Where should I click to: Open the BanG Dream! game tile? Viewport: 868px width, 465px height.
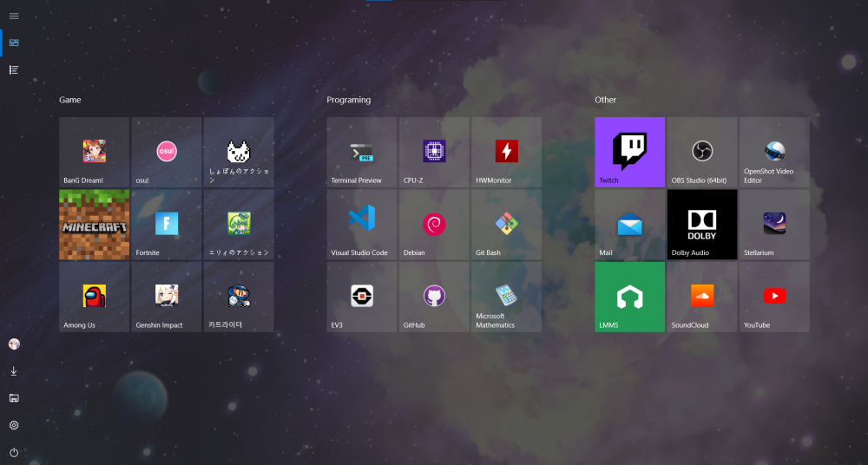(94, 152)
